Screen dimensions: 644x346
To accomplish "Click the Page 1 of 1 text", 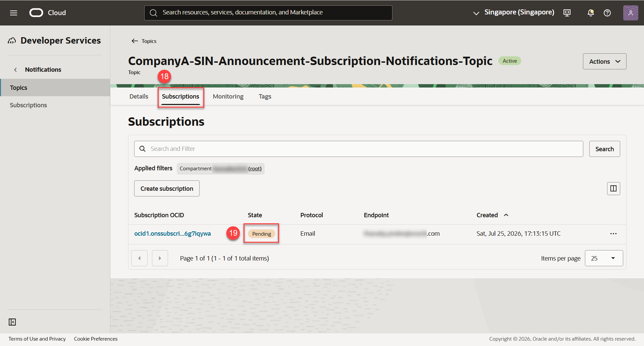I will [224, 258].
